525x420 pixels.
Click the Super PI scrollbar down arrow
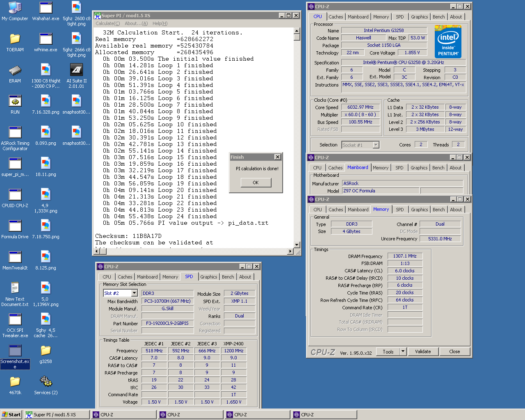coord(297,245)
